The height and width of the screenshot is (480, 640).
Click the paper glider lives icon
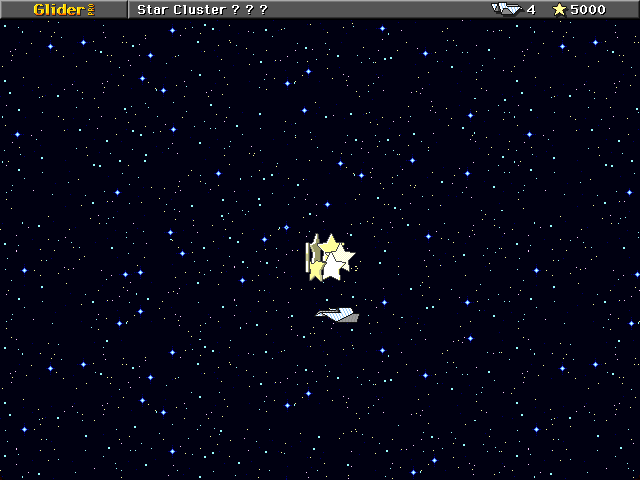(506, 9)
